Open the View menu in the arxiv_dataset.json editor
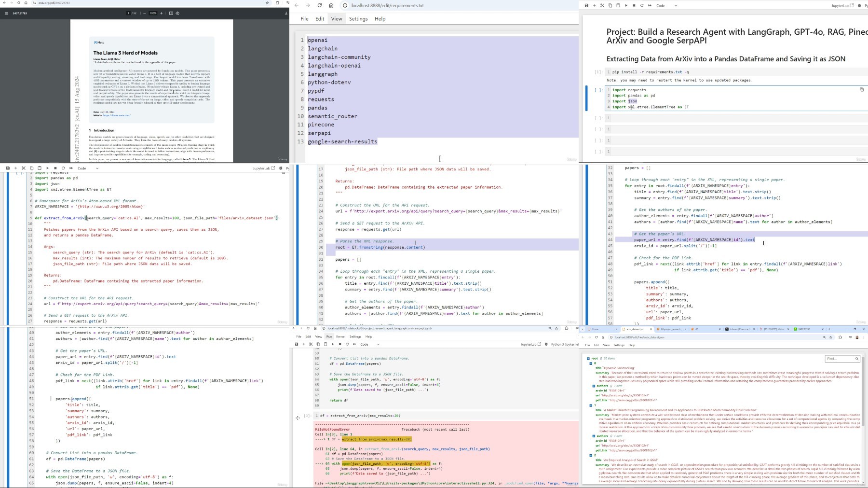This screenshot has height=488, width=868. click(x=606, y=345)
